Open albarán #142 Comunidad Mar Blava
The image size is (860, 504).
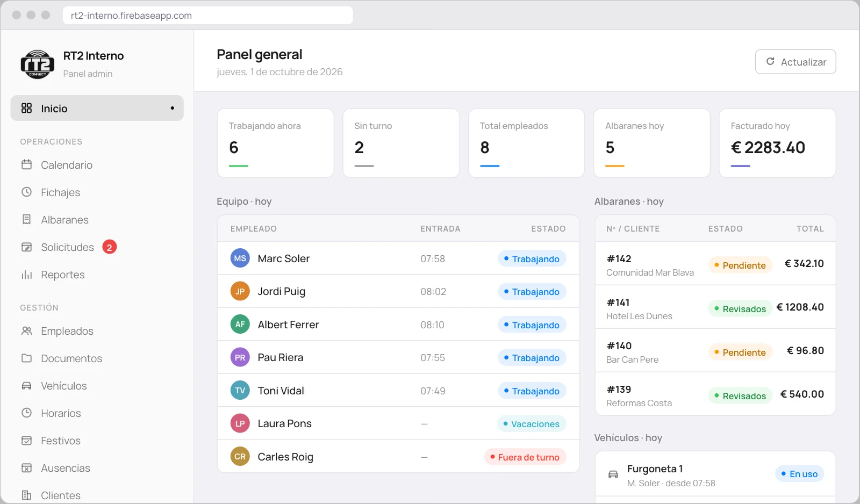pyautogui.click(x=715, y=264)
